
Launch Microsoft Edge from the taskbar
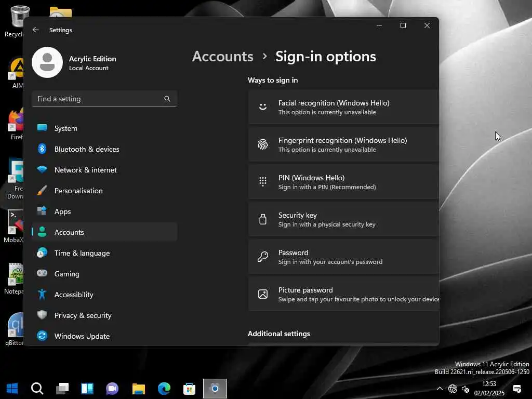click(x=164, y=389)
